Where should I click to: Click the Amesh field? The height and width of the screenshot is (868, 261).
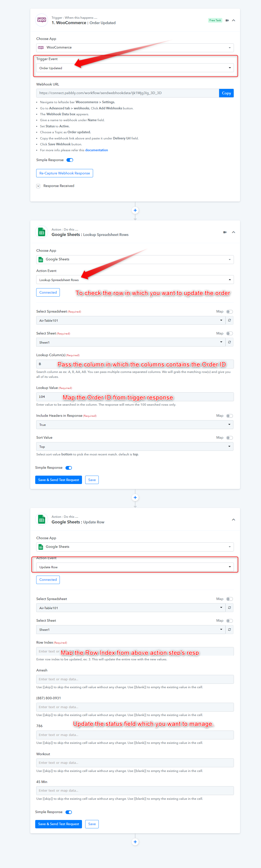135,679
